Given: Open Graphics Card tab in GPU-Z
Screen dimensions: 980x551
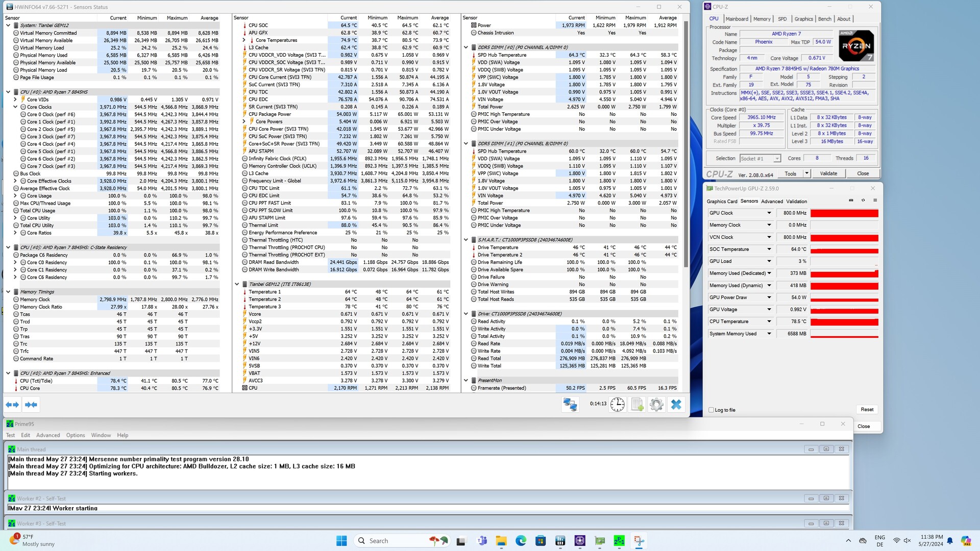Looking at the screenshot, I should [x=722, y=202].
